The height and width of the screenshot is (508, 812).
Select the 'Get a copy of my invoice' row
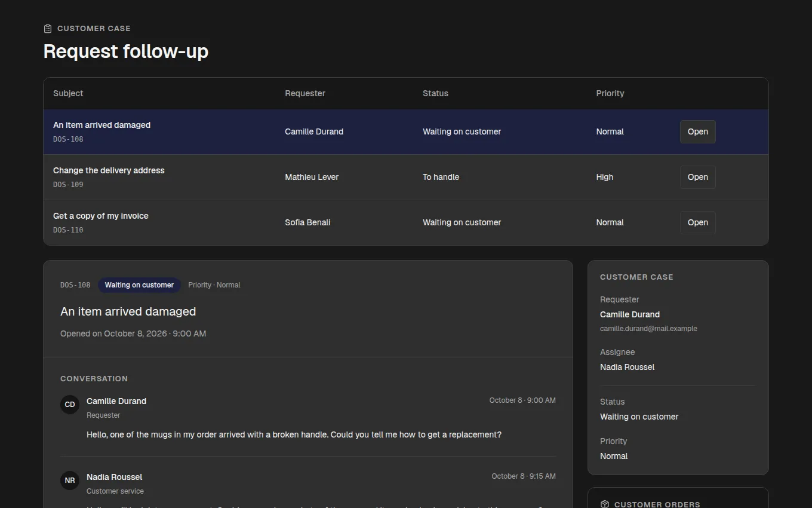coord(406,222)
